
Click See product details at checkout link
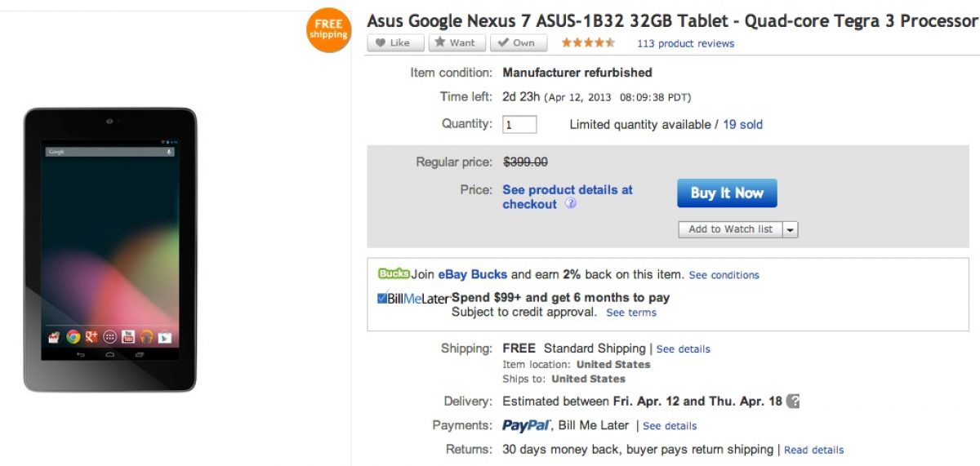[568, 197]
